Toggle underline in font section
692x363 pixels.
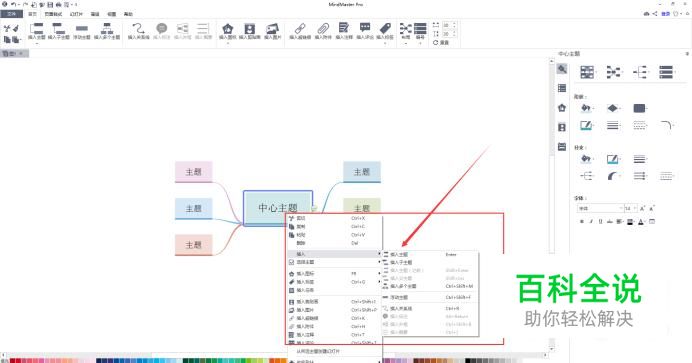coord(600,221)
